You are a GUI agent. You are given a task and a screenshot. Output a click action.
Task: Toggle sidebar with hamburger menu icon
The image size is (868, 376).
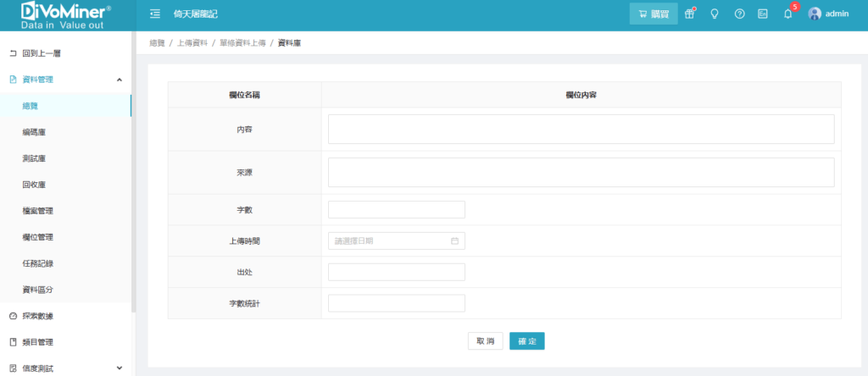155,14
